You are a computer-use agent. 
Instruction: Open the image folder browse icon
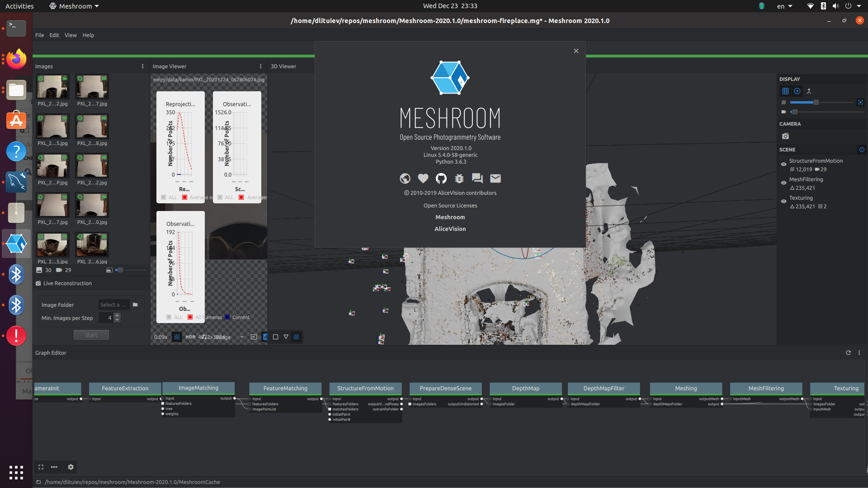[135, 305]
